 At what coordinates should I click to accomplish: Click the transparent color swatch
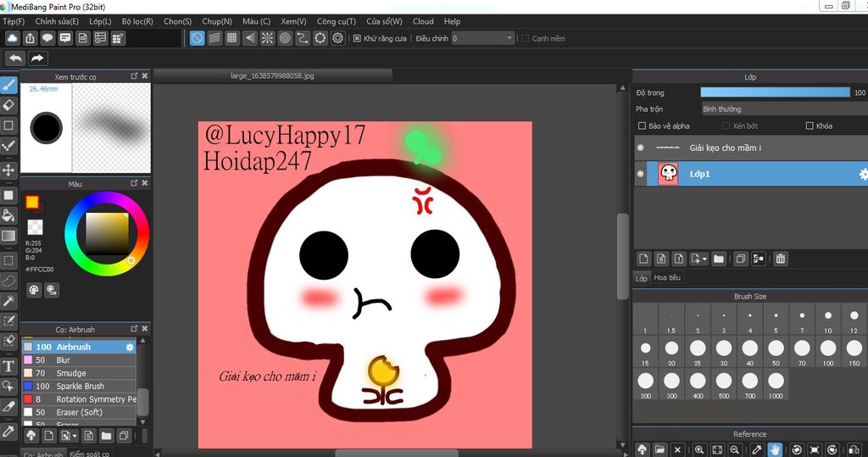point(35,227)
